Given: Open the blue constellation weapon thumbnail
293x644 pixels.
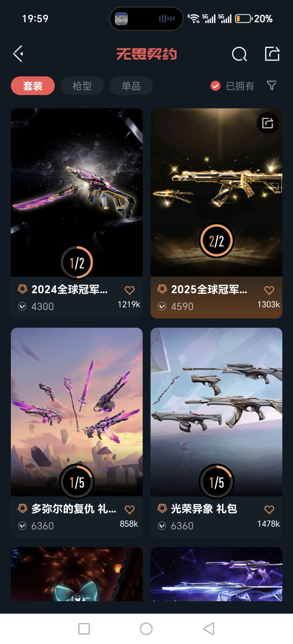Looking at the screenshot, I should tap(216, 574).
